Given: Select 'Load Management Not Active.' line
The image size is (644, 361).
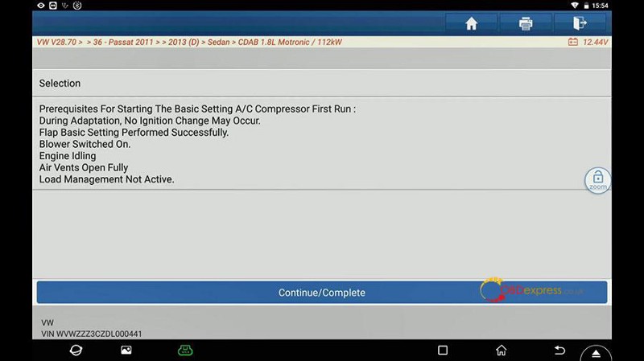Looking at the screenshot, I should 106,179.
